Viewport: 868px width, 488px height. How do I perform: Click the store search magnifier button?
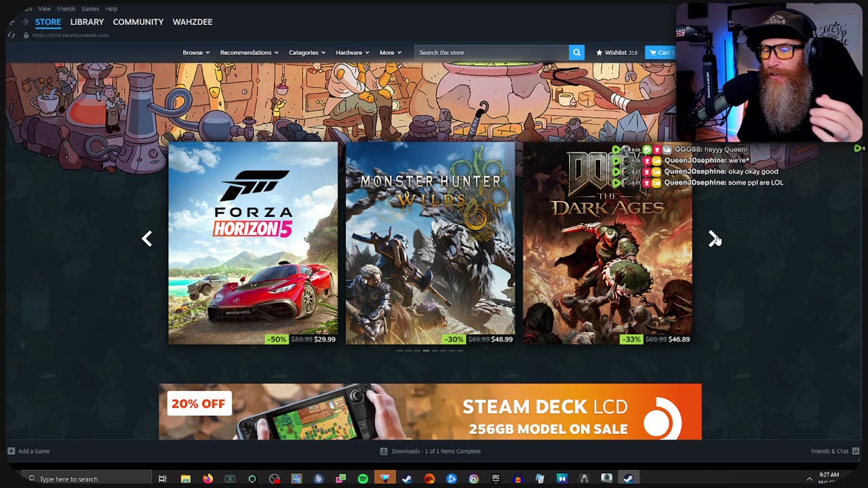coord(576,52)
